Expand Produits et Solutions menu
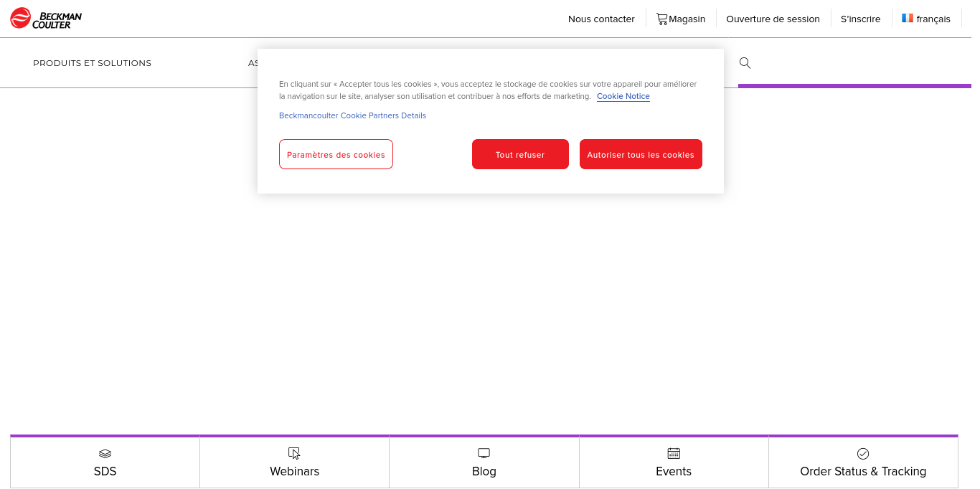Viewport: 980px width, 489px height. pyautogui.click(x=92, y=63)
